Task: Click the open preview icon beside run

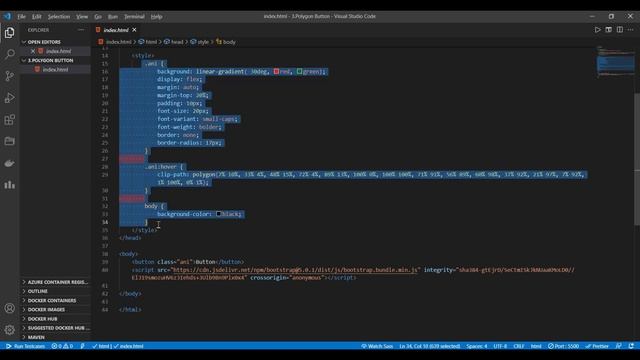Action: pos(609,30)
